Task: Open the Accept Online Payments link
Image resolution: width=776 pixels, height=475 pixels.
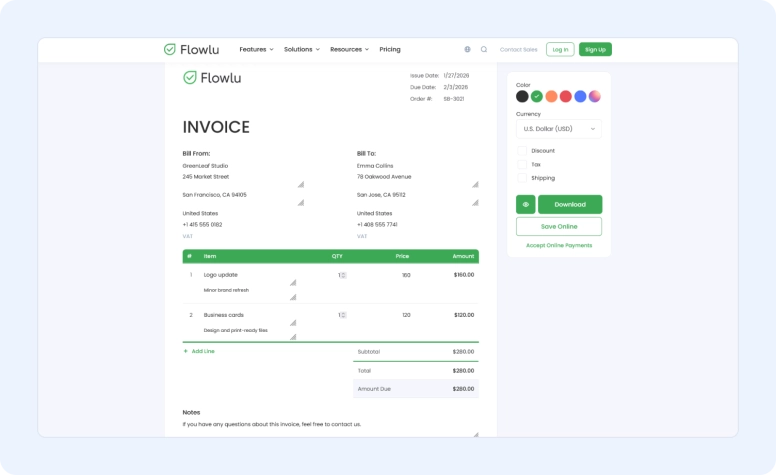Action: tap(559, 245)
